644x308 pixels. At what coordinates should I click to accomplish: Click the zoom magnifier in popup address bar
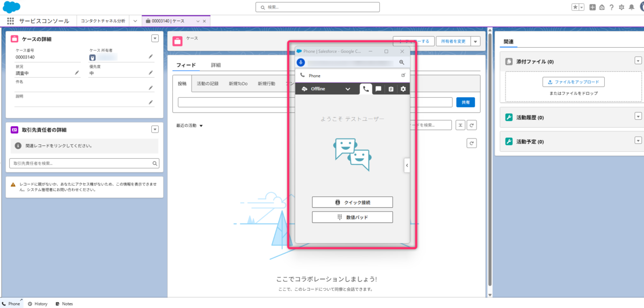pyautogui.click(x=402, y=63)
